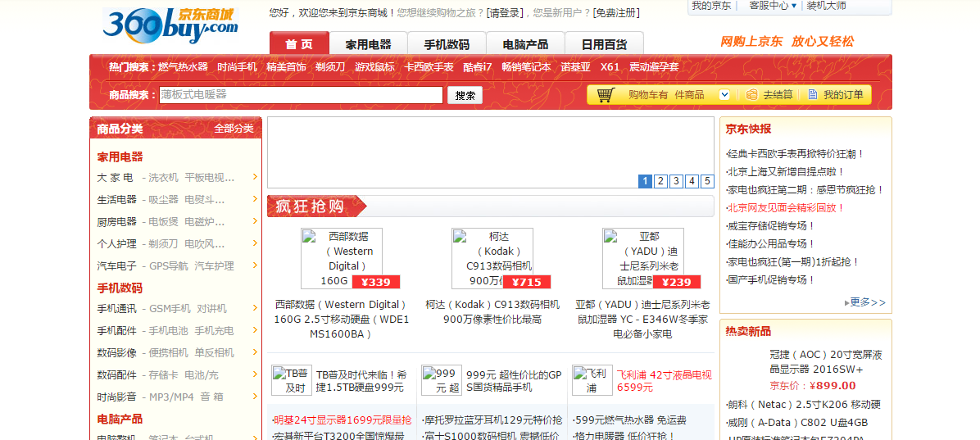The height and width of the screenshot is (440, 980).
Task: Click 威刚 A-Data C802 U盘4GB link
Action: tap(797, 423)
